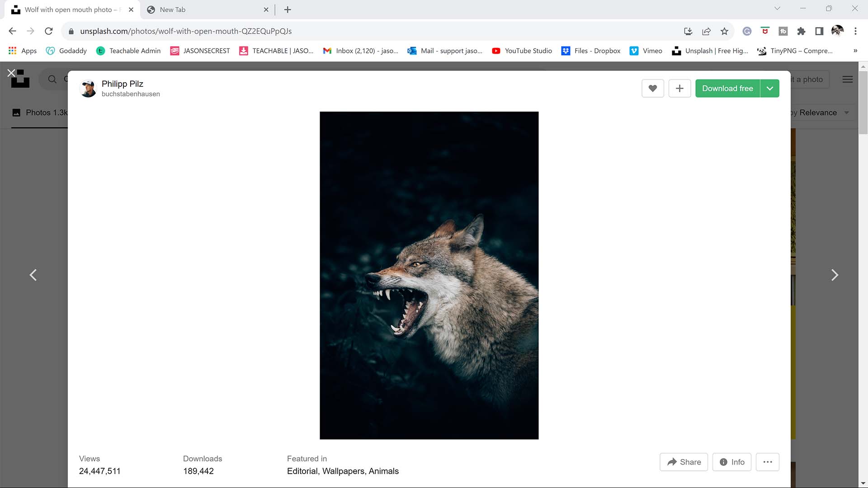Open the Unsplash | Free Hig... bookmark
The width and height of the screenshot is (868, 488).
pos(710,51)
